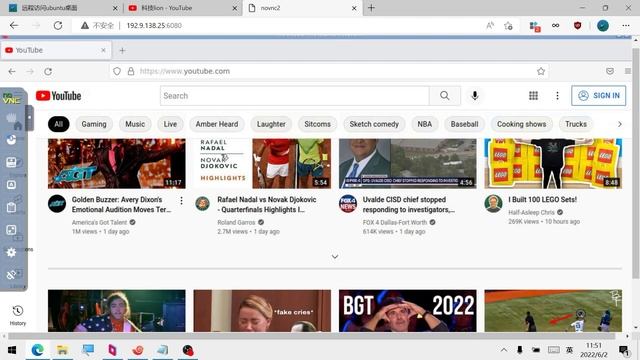This screenshot has width=640, height=360.
Task: Click the Edge infinity extension icon
Action: [x=556, y=26]
